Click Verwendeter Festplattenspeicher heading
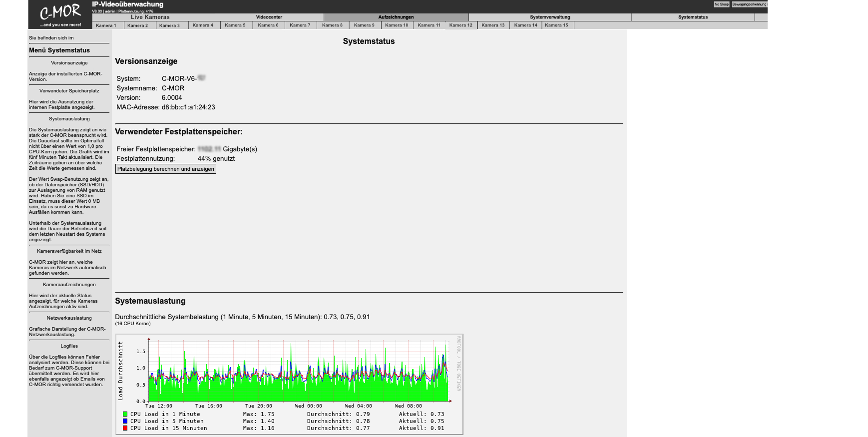The height and width of the screenshot is (437, 868). point(179,132)
